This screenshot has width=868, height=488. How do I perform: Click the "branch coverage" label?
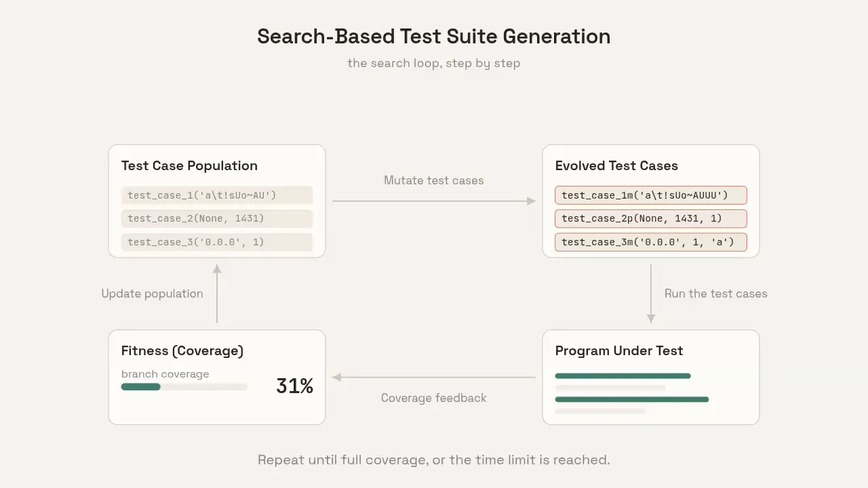pyautogui.click(x=165, y=374)
